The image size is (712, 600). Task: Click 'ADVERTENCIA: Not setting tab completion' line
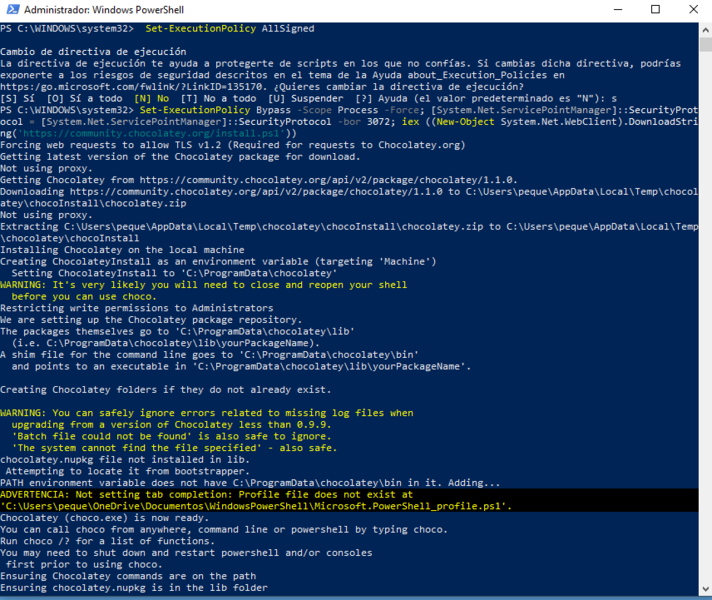(x=207, y=495)
